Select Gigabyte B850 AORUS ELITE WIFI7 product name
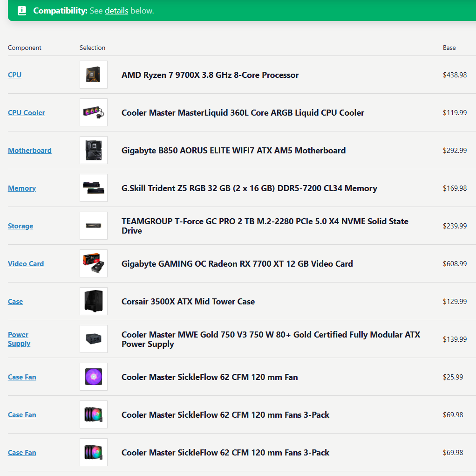The width and height of the screenshot is (476, 476). (x=233, y=151)
